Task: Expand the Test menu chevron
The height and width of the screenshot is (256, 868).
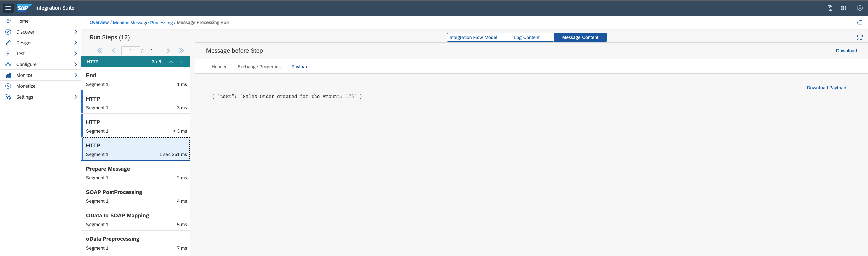Action: [75, 54]
